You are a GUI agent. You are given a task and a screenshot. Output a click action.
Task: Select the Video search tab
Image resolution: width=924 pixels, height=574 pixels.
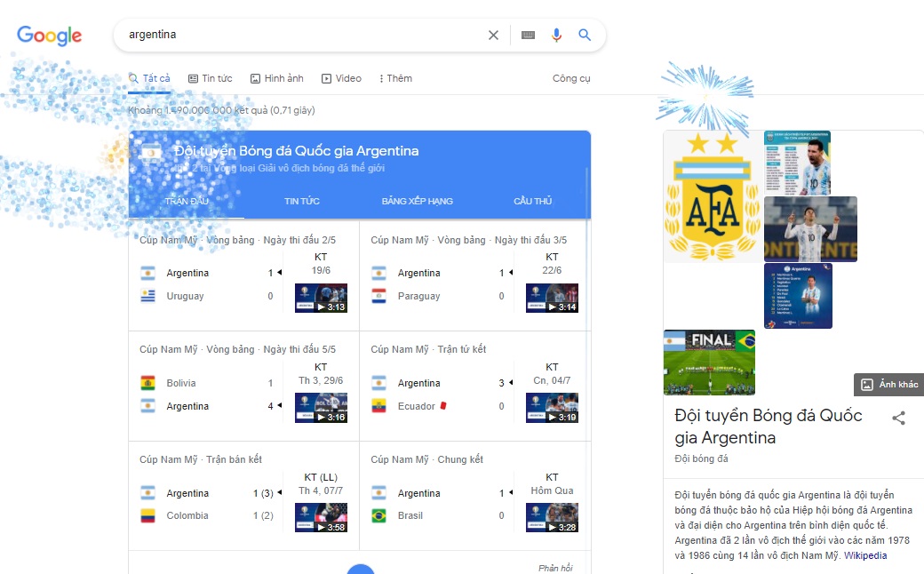[341, 78]
